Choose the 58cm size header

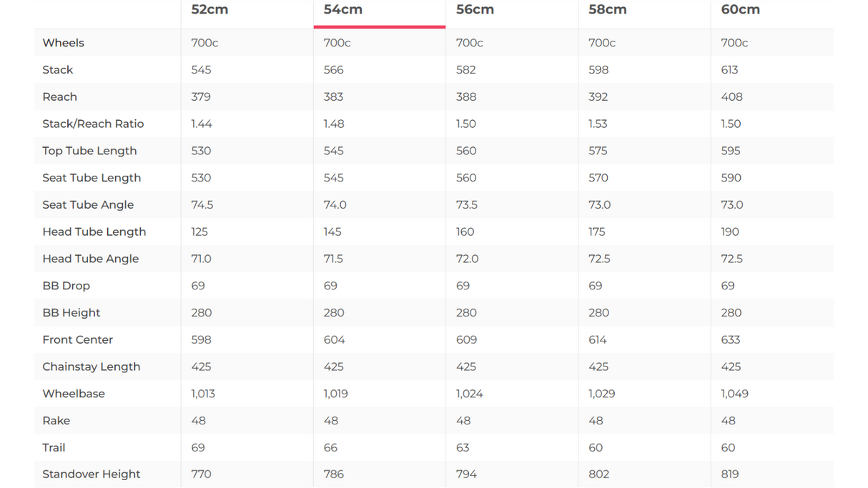[608, 10]
